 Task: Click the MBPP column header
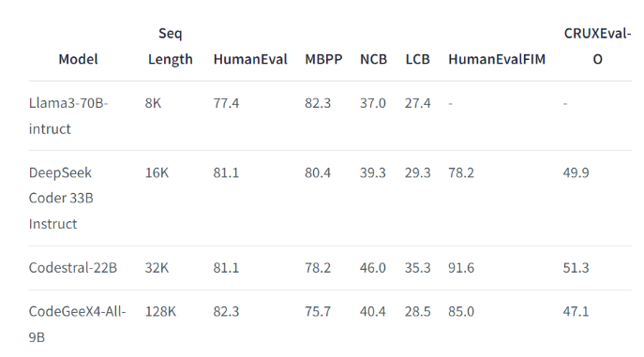pyautogui.click(x=323, y=59)
